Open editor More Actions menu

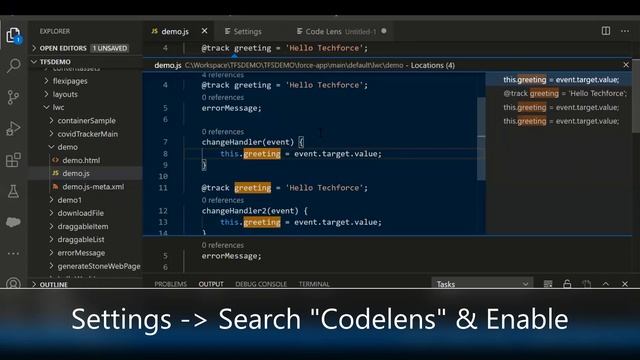click(x=625, y=31)
